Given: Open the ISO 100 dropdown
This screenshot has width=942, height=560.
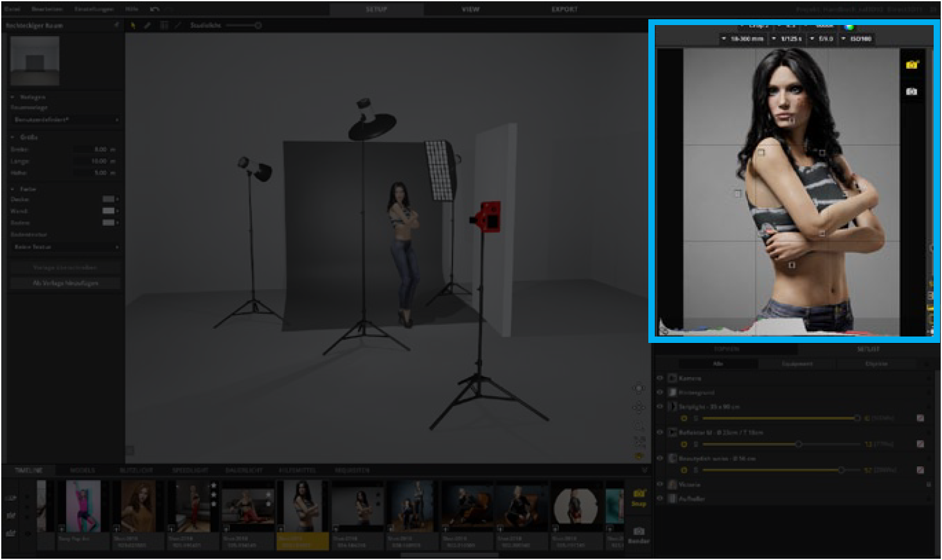Looking at the screenshot, I should click(x=857, y=39).
